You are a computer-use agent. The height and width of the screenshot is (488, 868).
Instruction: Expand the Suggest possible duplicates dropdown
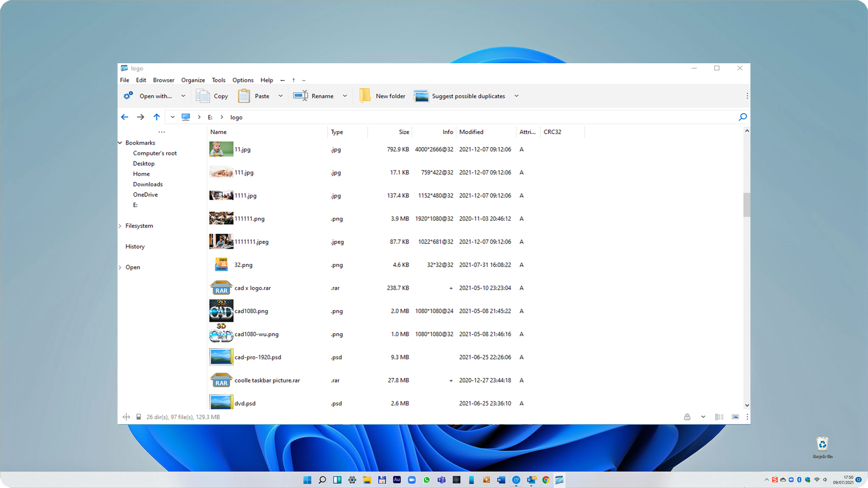point(516,96)
